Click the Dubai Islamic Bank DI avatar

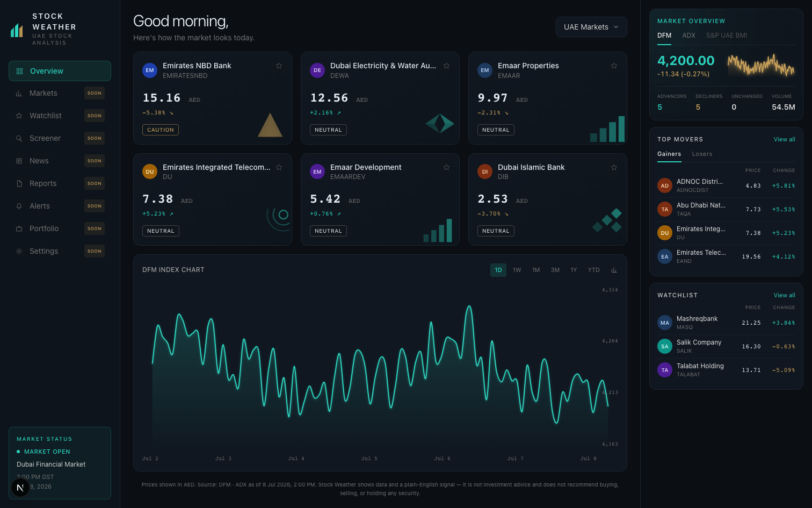485,172
